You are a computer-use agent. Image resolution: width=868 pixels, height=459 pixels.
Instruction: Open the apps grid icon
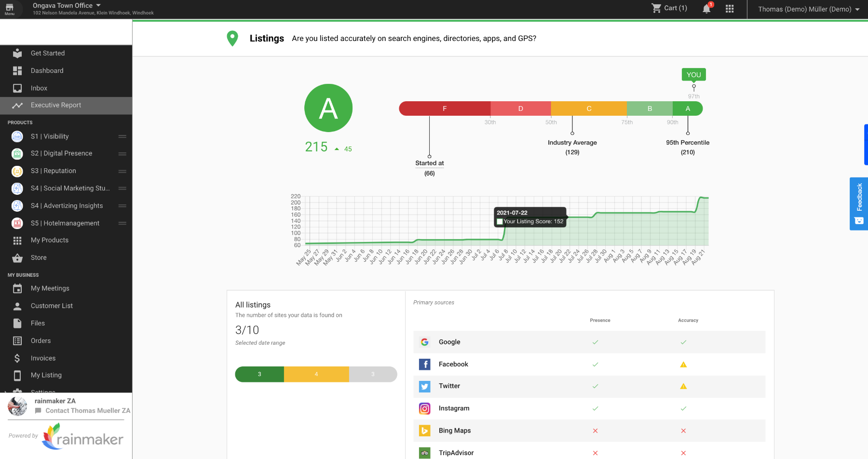pyautogui.click(x=730, y=9)
